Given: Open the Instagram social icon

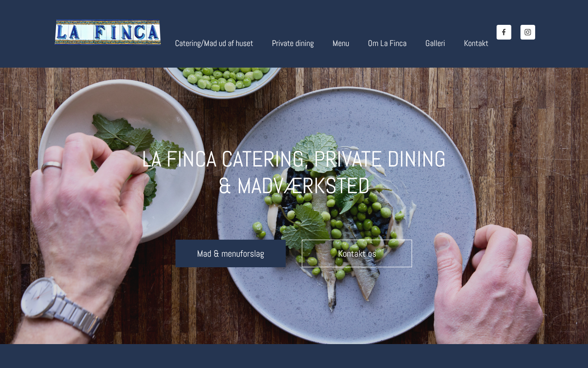Looking at the screenshot, I should tap(528, 32).
